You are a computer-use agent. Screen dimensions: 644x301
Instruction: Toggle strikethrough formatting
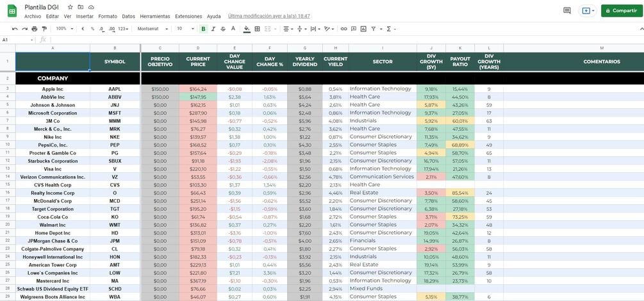(x=223, y=29)
